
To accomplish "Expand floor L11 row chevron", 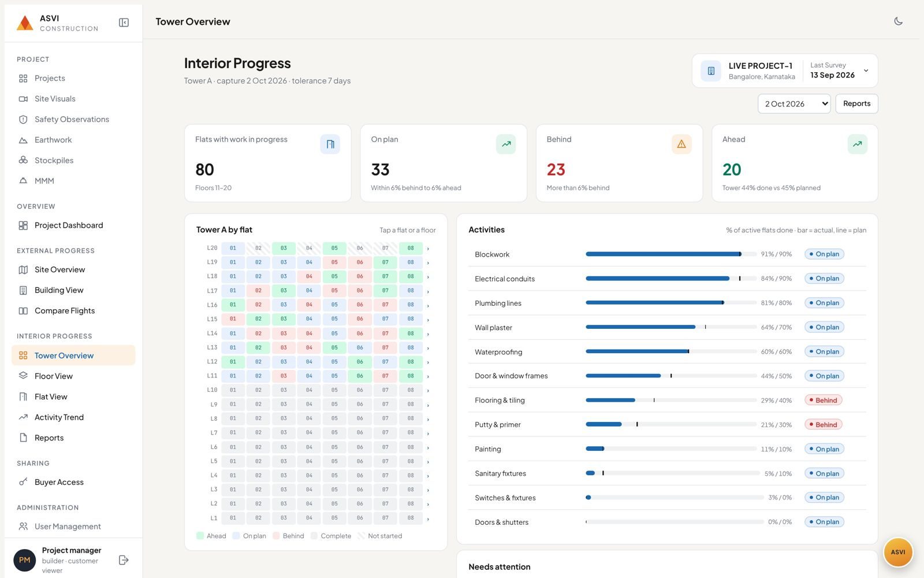I will coord(428,376).
